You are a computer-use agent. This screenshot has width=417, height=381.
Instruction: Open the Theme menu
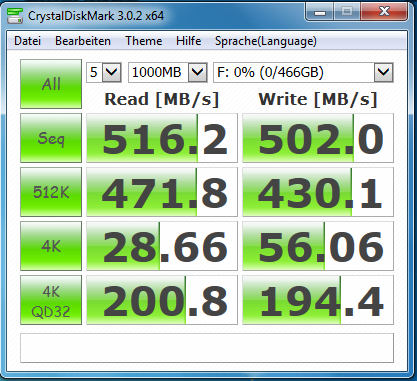pos(144,41)
